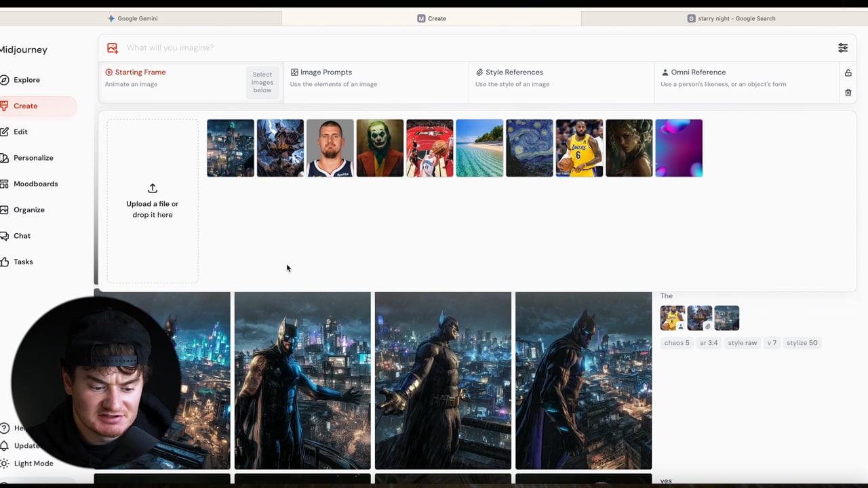Viewport: 868px width, 488px height.
Task: Open Organize in the sidebar
Action: pos(28,210)
